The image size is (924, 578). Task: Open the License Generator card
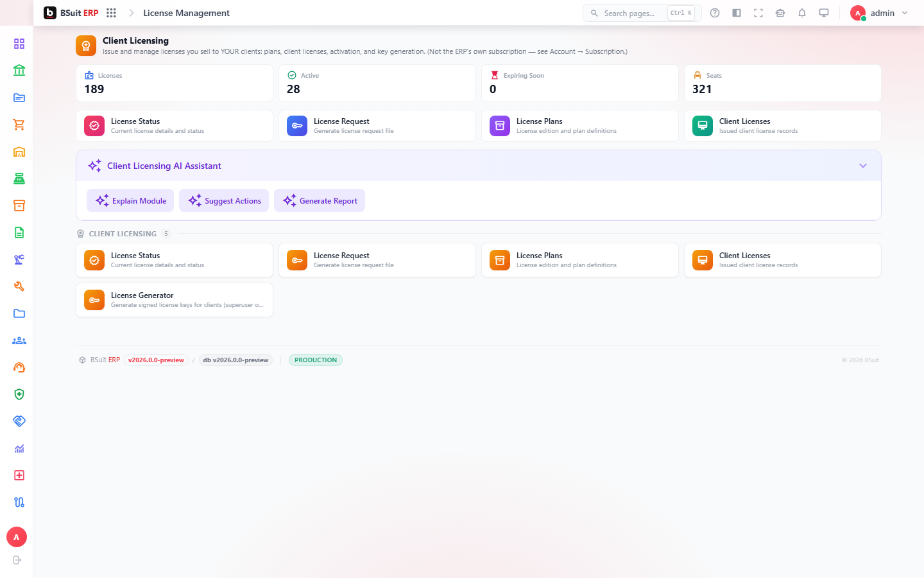point(175,300)
